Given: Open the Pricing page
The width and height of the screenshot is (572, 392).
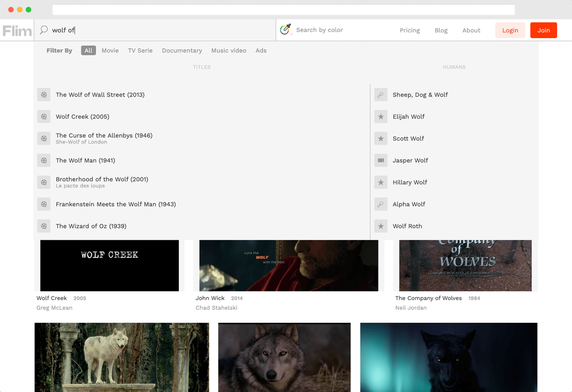Looking at the screenshot, I should pyautogui.click(x=410, y=30).
